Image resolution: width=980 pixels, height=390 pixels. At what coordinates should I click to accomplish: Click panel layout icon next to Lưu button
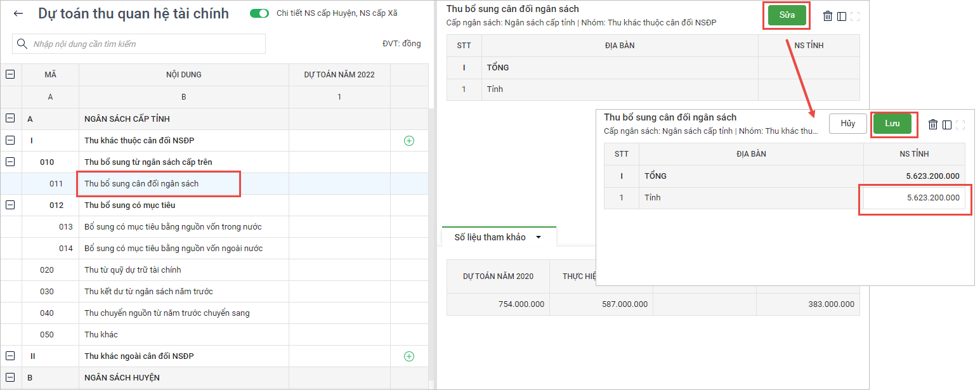pyautogui.click(x=947, y=124)
